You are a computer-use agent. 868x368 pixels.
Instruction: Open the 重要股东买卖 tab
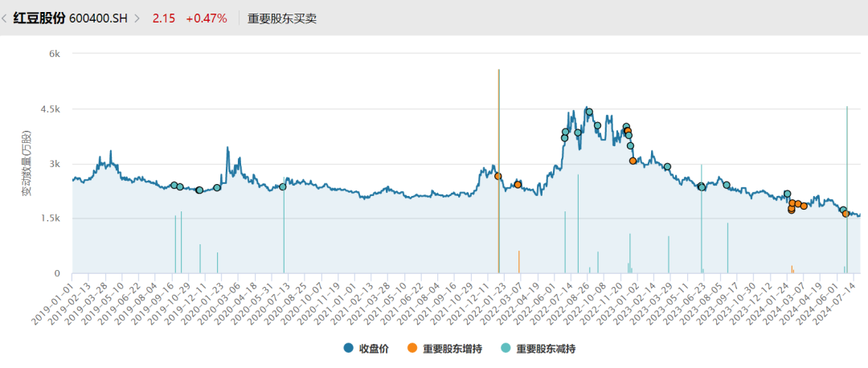pyautogui.click(x=282, y=18)
